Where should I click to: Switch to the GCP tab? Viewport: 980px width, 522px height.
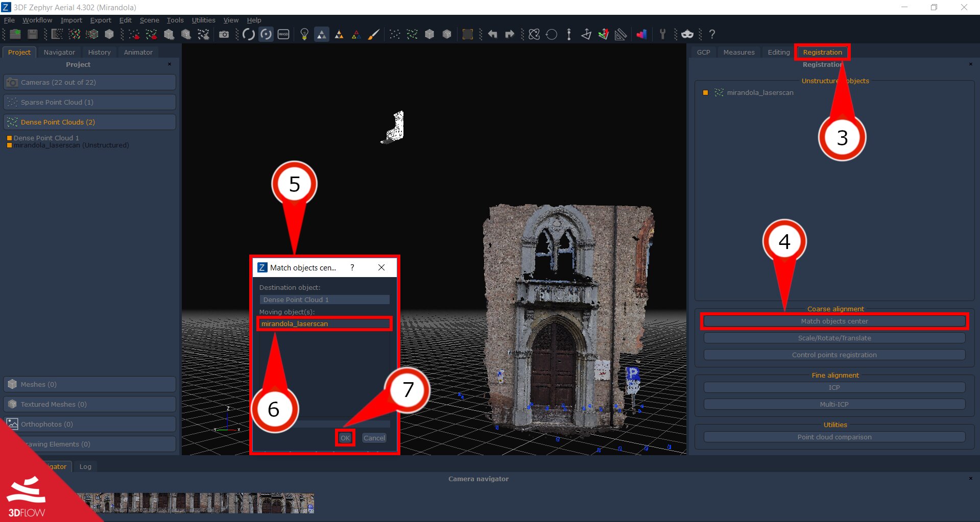pyautogui.click(x=704, y=52)
